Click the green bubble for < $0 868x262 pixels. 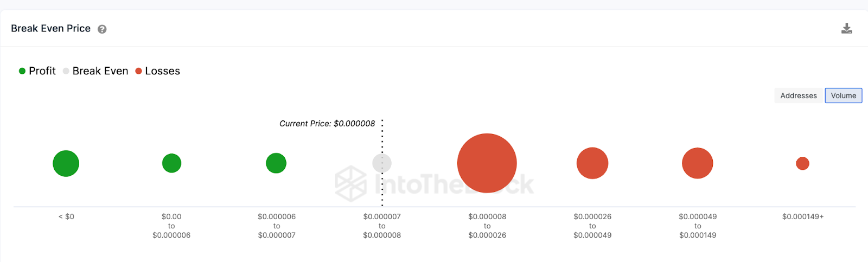tap(66, 163)
